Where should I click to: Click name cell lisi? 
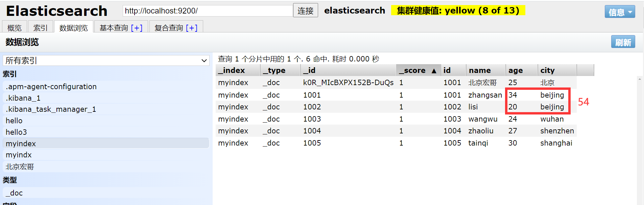pos(473,107)
